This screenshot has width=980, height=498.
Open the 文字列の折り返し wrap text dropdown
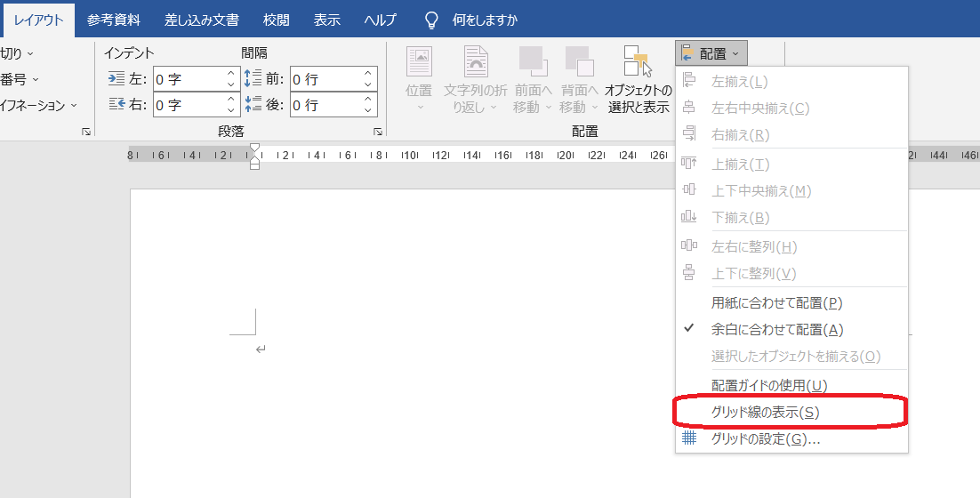(476, 79)
